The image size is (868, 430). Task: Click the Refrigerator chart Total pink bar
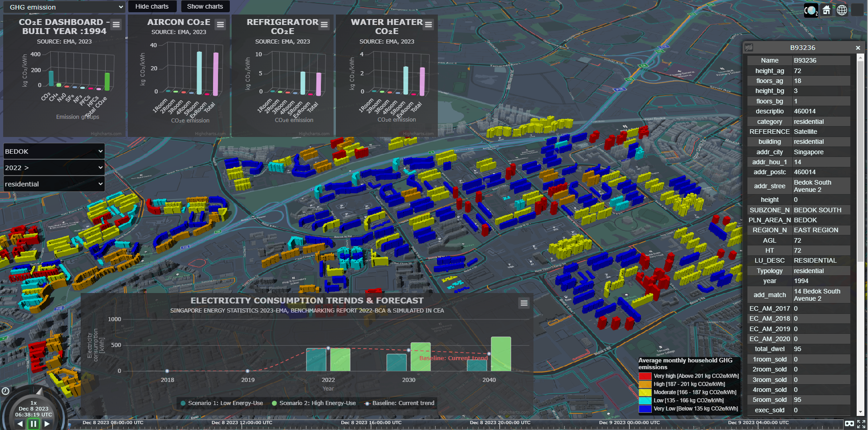click(319, 84)
